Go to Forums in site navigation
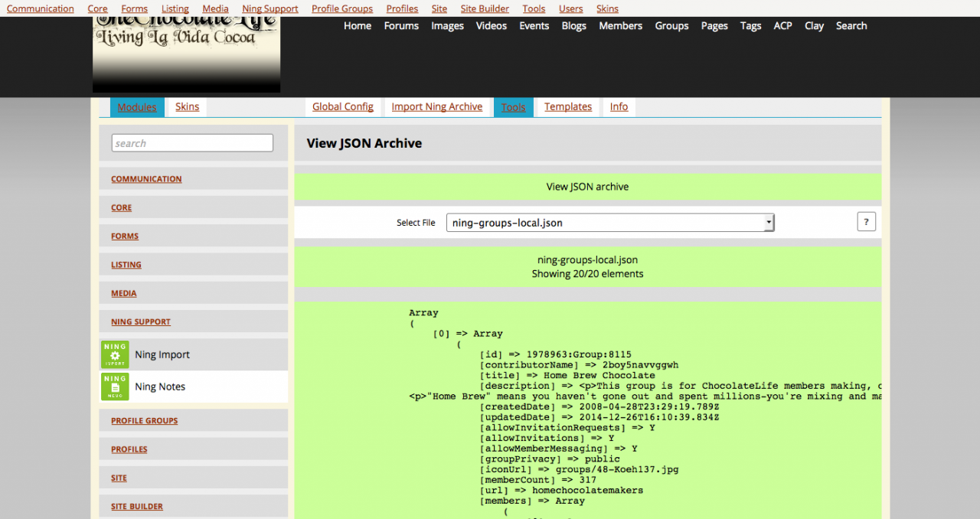 point(401,26)
